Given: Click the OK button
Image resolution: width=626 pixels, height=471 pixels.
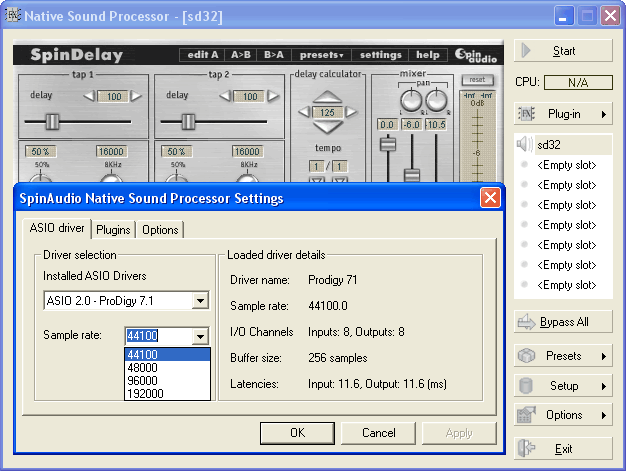Looking at the screenshot, I should pos(297,433).
